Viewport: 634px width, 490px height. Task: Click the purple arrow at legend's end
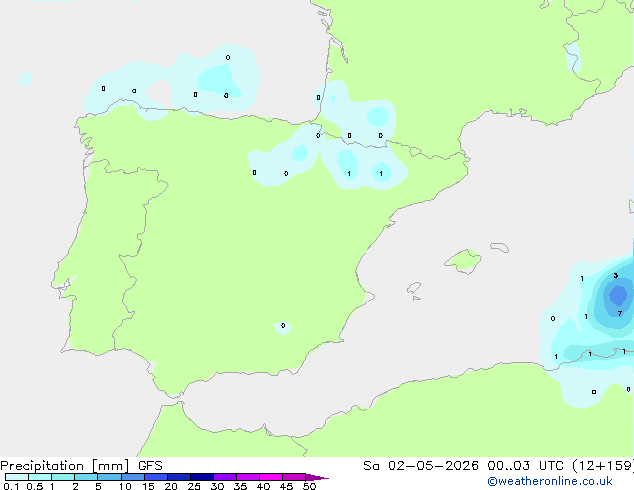317,477
